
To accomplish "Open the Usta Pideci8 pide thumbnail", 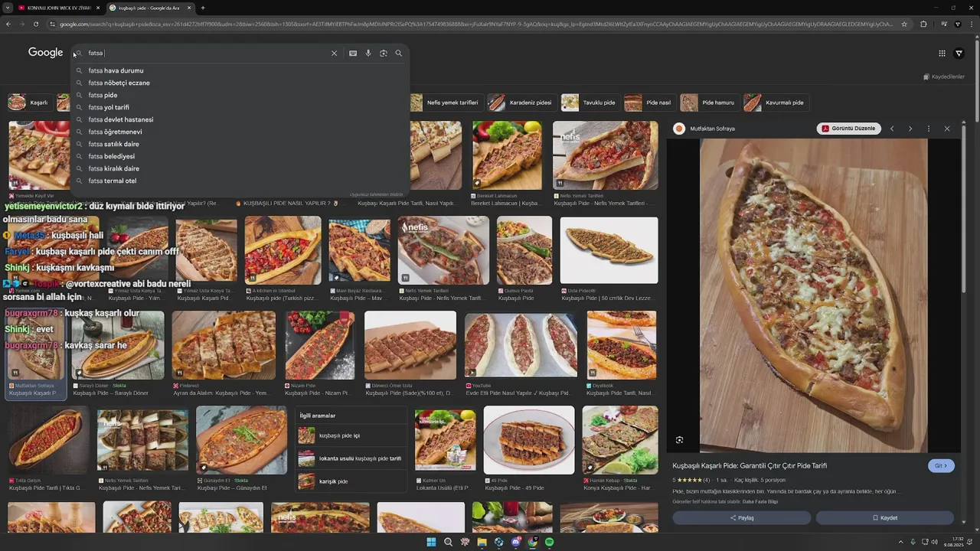I will [x=609, y=250].
